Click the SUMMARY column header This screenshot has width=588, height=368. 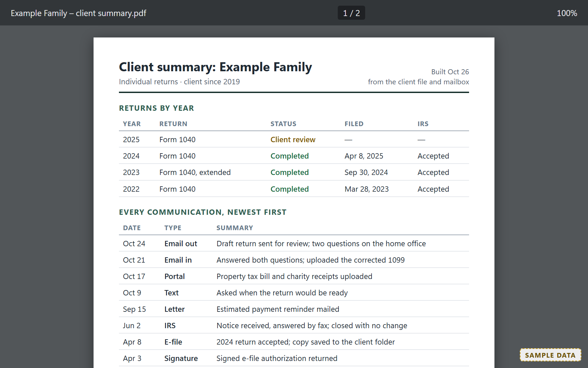(x=235, y=228)
